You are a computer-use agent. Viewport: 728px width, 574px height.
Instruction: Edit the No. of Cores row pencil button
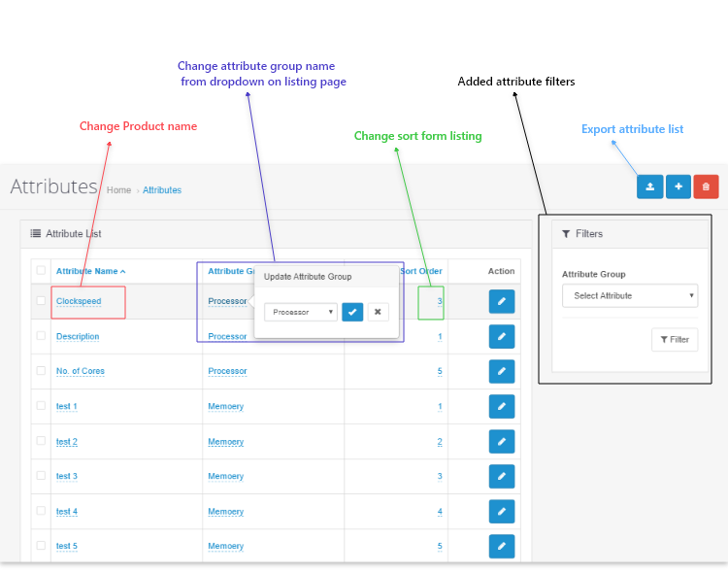[502, 371]
